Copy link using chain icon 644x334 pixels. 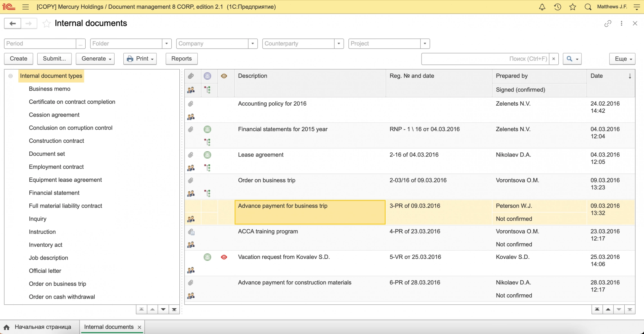(608, 24)
